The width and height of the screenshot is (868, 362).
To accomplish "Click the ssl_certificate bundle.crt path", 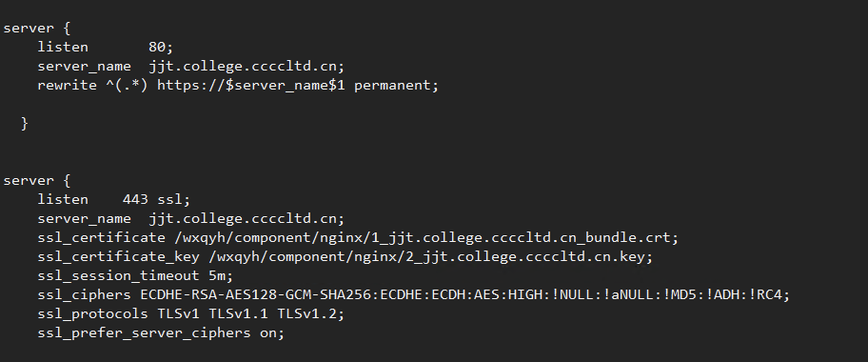I will coord(426,237).
